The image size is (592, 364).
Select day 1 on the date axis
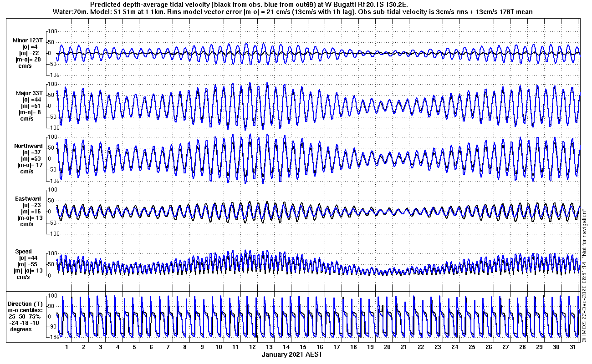67,347
